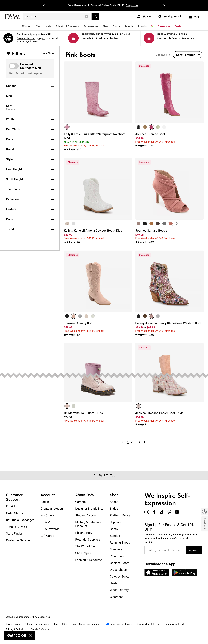
Task: Open the Athletic & Sneakers menu
Action: point(67,26)
